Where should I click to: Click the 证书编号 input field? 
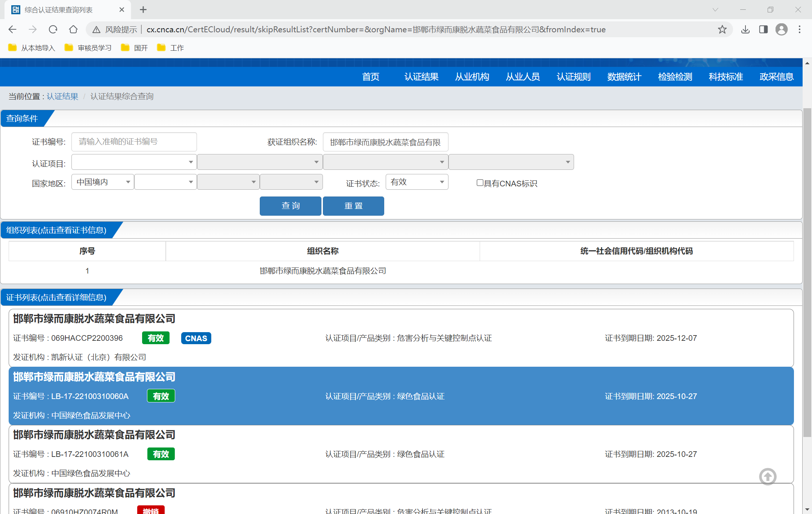(134, 142)
